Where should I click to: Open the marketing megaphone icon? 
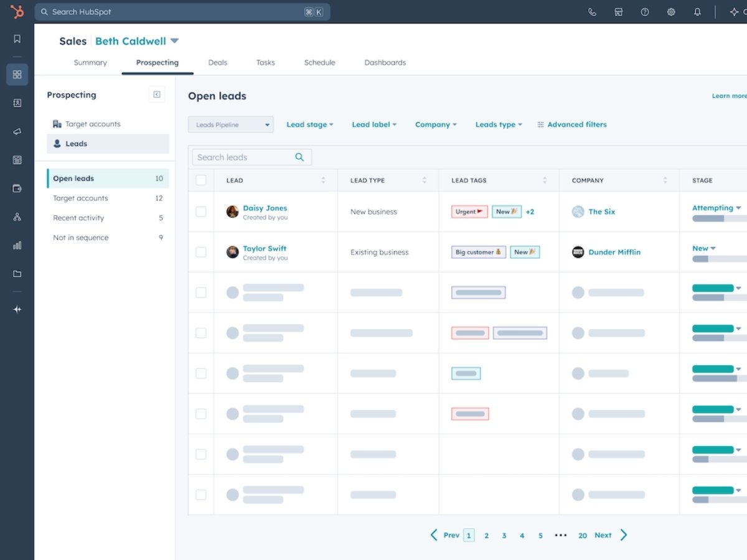tap(17, 131)
